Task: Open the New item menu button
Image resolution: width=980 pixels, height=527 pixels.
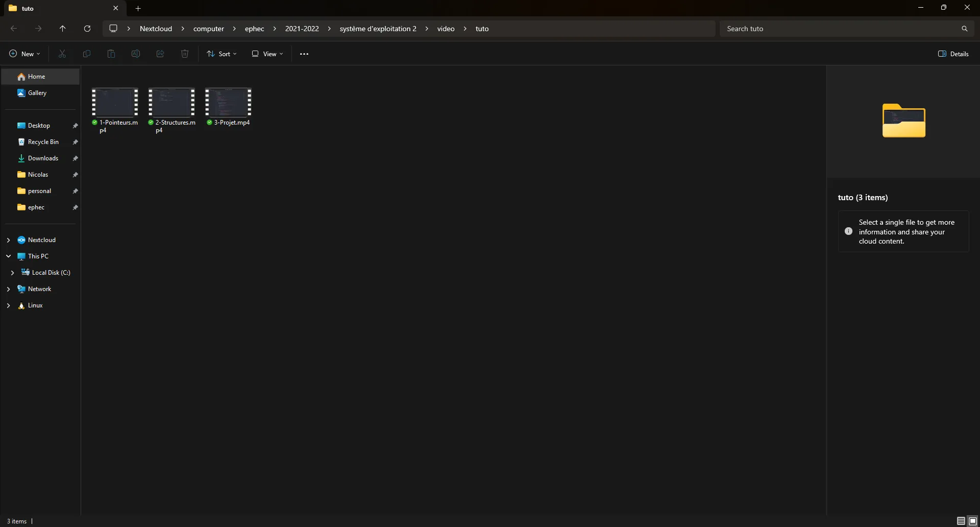Action: coord(24,54)
